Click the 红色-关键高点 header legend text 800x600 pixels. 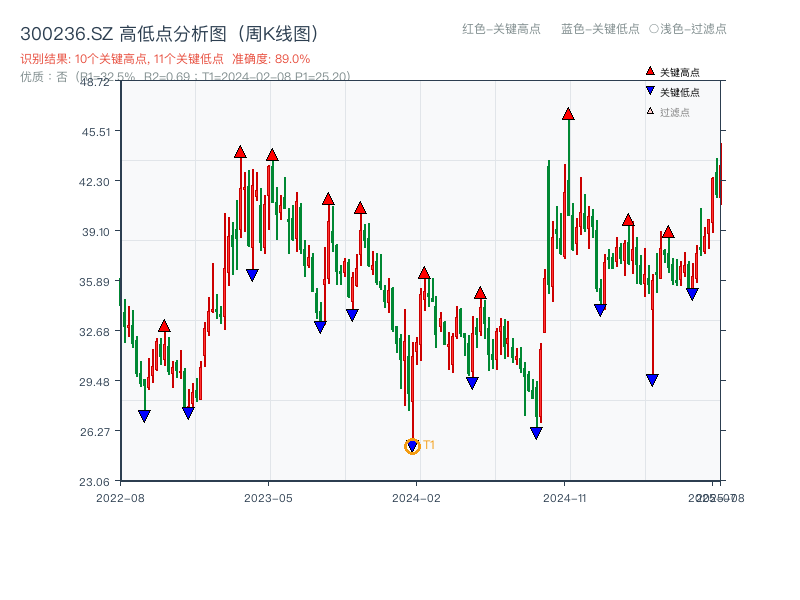[501, 29]
